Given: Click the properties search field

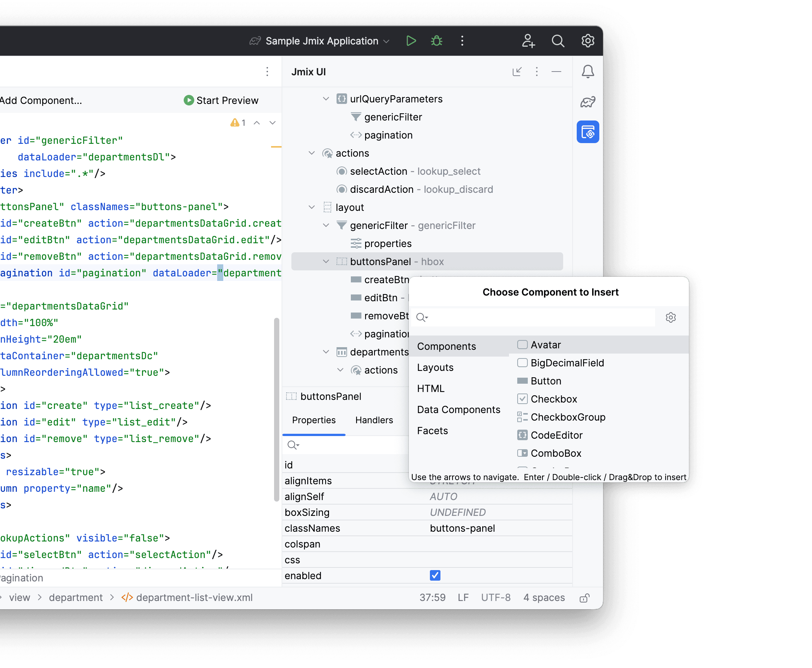Looking at the screenshot, I should click(x=345, y=445).
